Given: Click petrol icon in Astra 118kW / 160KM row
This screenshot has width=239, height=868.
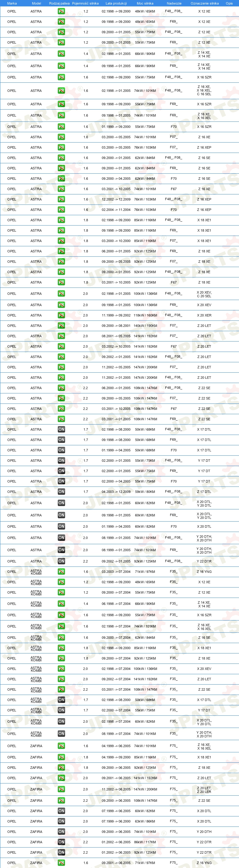Looking at the screenshot, I should click(x=61, y=315).
